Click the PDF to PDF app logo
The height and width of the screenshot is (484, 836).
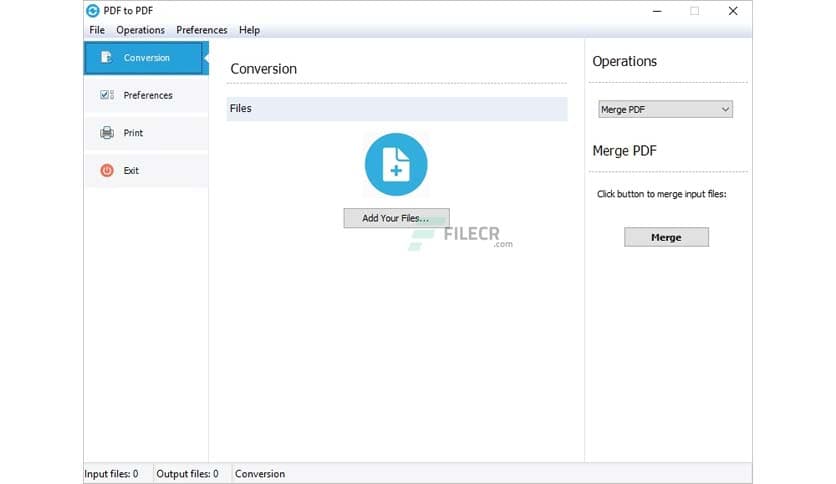click(93, 11)
